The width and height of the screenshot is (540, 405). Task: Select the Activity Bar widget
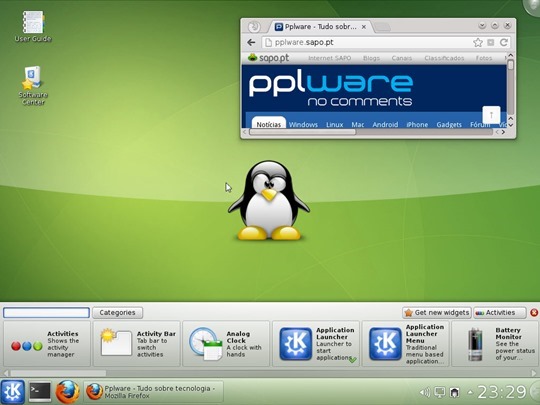point(137,344)
